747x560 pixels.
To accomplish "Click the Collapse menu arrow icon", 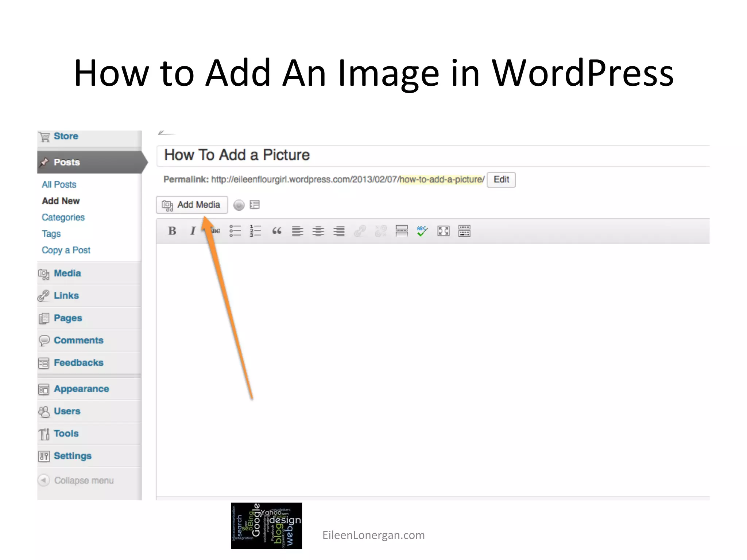I will (x=43, y=480).
